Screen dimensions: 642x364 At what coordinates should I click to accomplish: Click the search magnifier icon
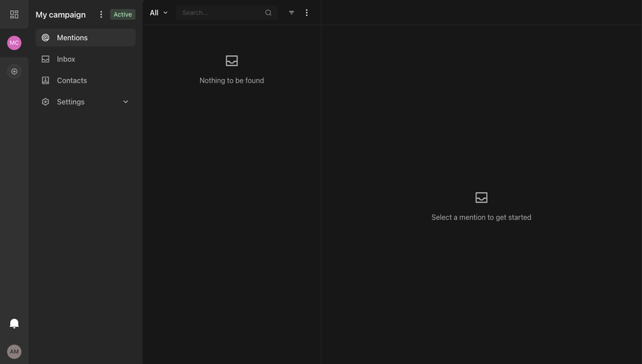(x=268, y=13)
